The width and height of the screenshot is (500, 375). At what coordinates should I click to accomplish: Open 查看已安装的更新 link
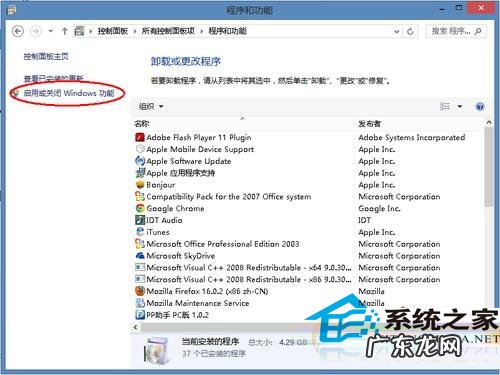point(53,78)
